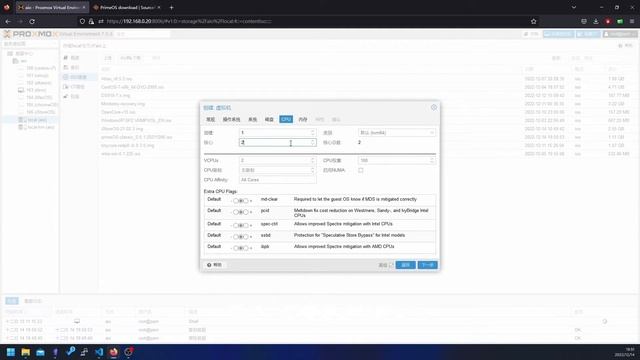Open the Firefox application menu (hamburger)
The width and height of the screenshot is (640, 360).
[x=632, y=21]
